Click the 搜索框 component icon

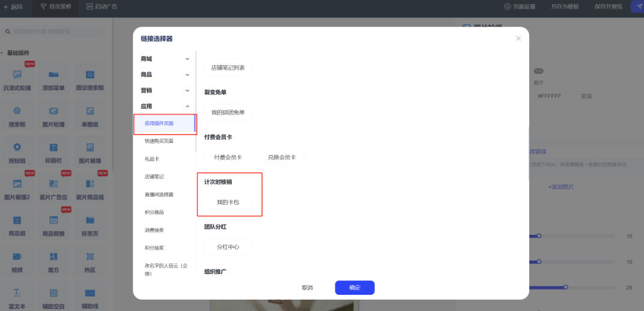point(17,111)
